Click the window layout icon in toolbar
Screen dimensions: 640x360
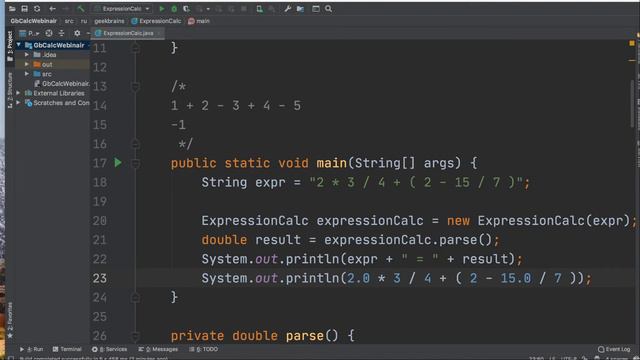(316, 9)
